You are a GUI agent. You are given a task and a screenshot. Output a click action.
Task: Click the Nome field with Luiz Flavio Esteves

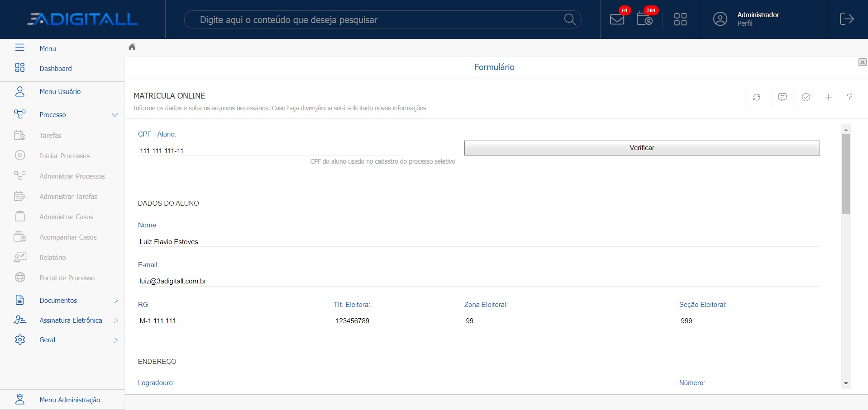tap(479, 242)
